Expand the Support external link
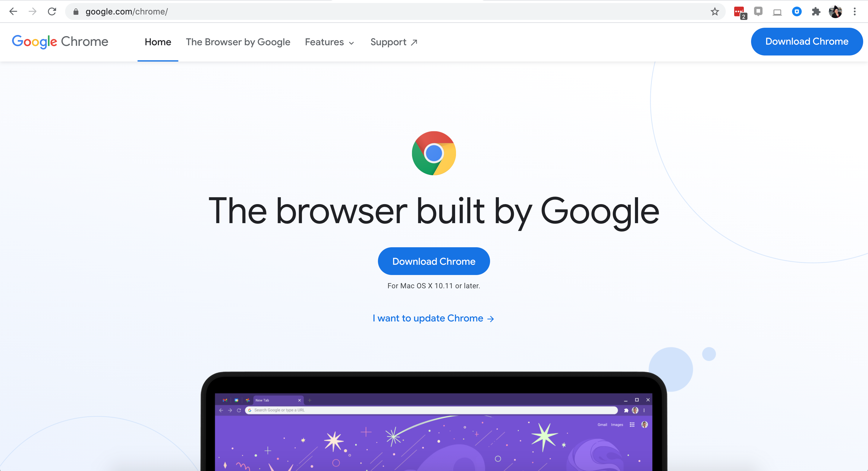Screen dimensions: 868x471 point(393,42)
